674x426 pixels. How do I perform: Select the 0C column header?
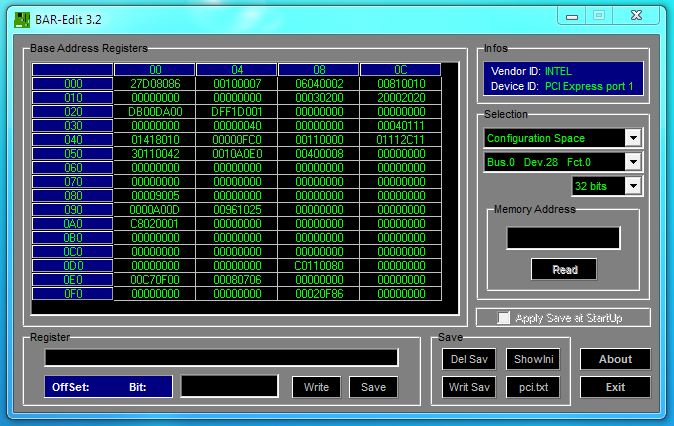[401, 70]
